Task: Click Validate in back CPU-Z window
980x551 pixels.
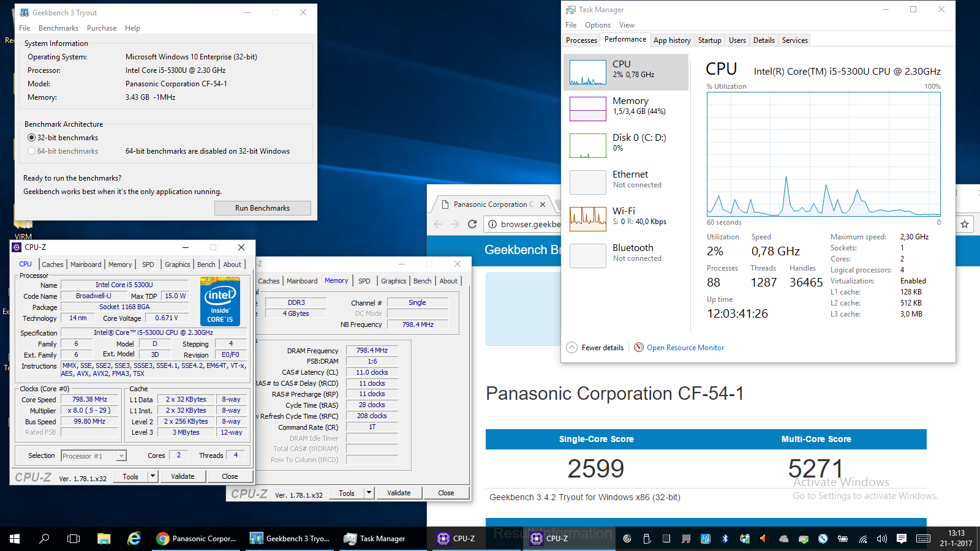Action: click(x=399, y=493)
